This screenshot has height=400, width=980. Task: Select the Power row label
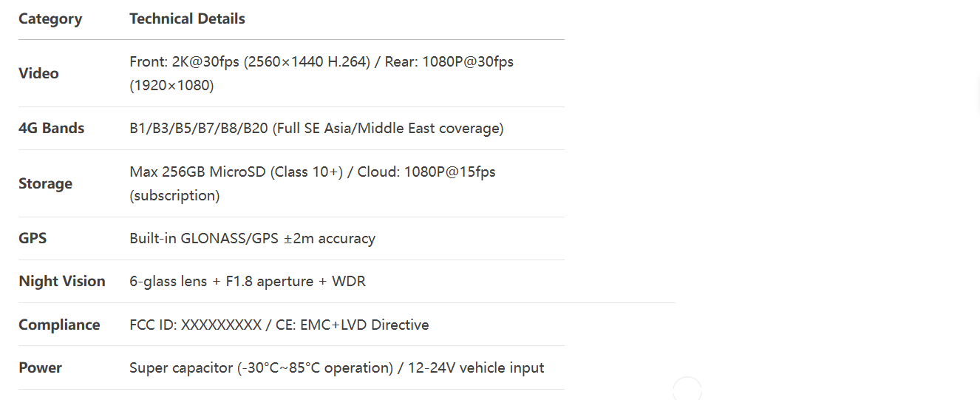41,367
